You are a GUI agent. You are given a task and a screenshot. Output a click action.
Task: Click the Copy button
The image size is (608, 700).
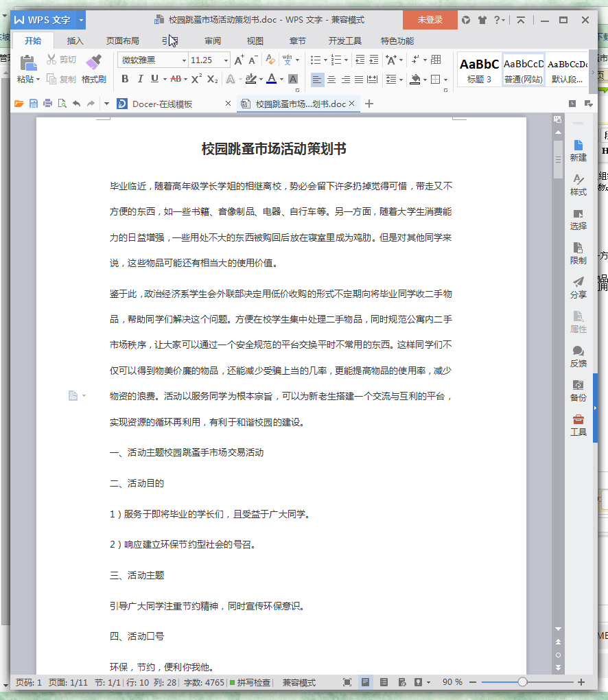[62, 80]
